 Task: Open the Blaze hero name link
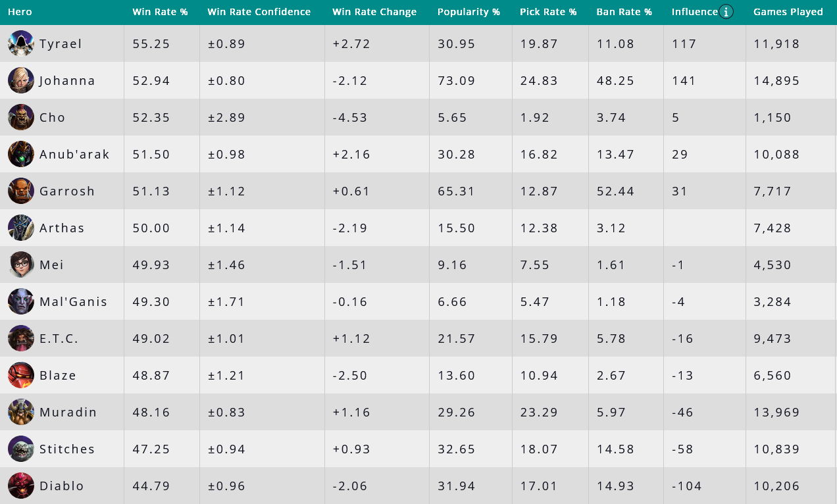point(58,376)
